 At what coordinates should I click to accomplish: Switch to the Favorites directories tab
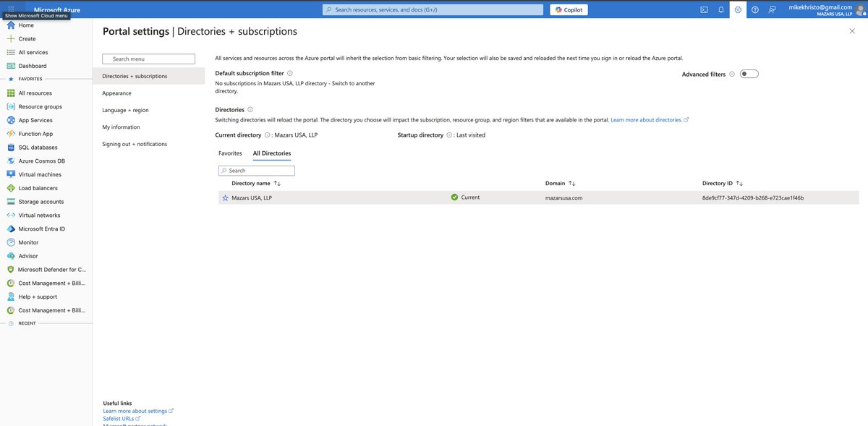[230, 153]
